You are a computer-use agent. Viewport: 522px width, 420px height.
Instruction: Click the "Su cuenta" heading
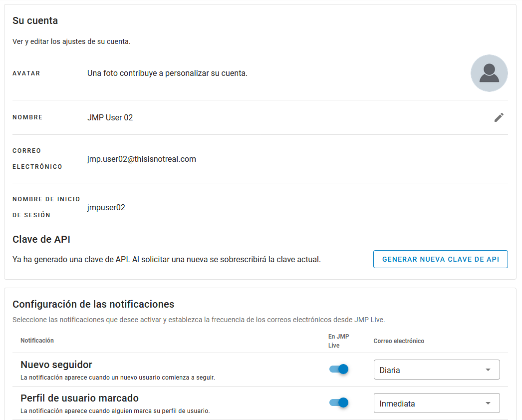[35, 21]
